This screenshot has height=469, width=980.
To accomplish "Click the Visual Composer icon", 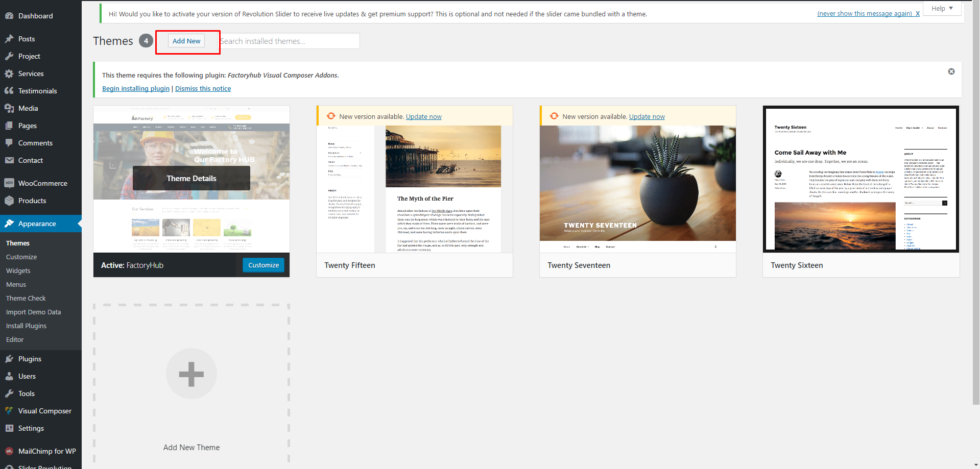I will [9, 411].
